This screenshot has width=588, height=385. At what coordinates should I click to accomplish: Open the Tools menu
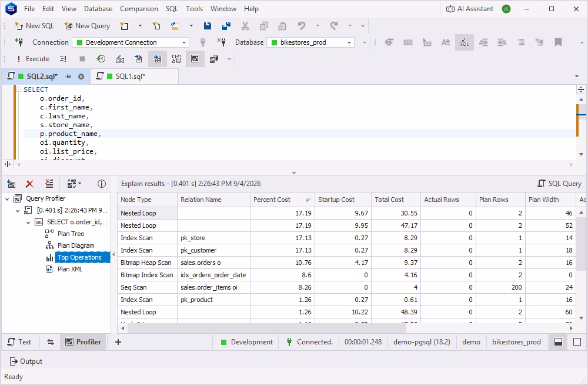(194, 9)
